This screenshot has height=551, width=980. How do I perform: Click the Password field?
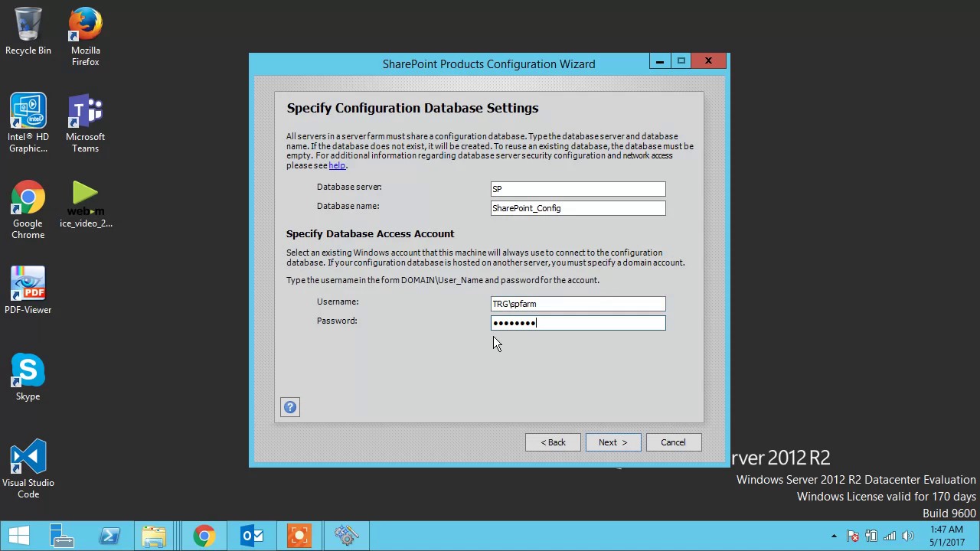click(x=578, y=323)
